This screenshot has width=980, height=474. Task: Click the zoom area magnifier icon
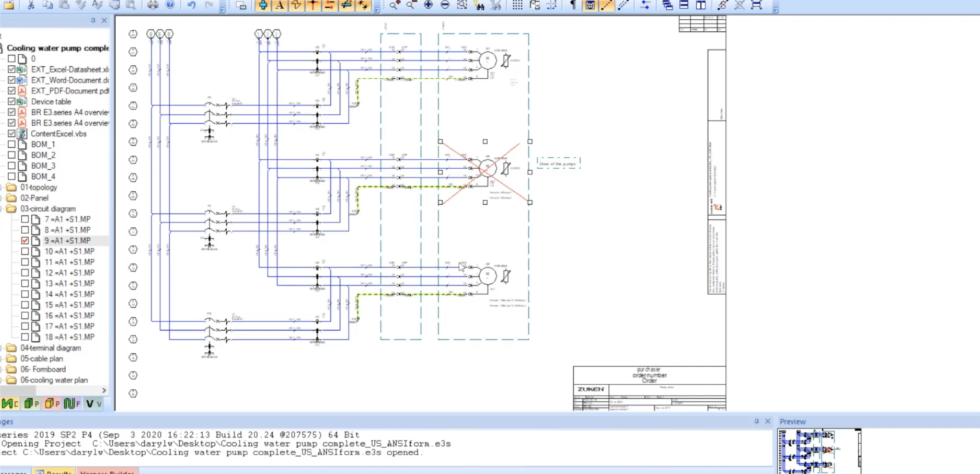pos(462,5)
